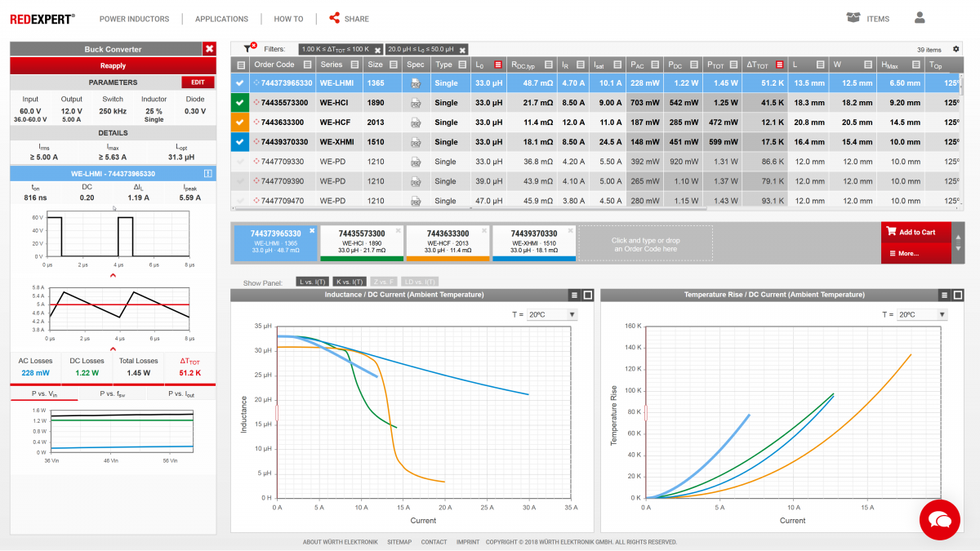This screenshot has height=551, width=980.
Task: Open the ITEMS box icon
Action: (x=854, y=18)
